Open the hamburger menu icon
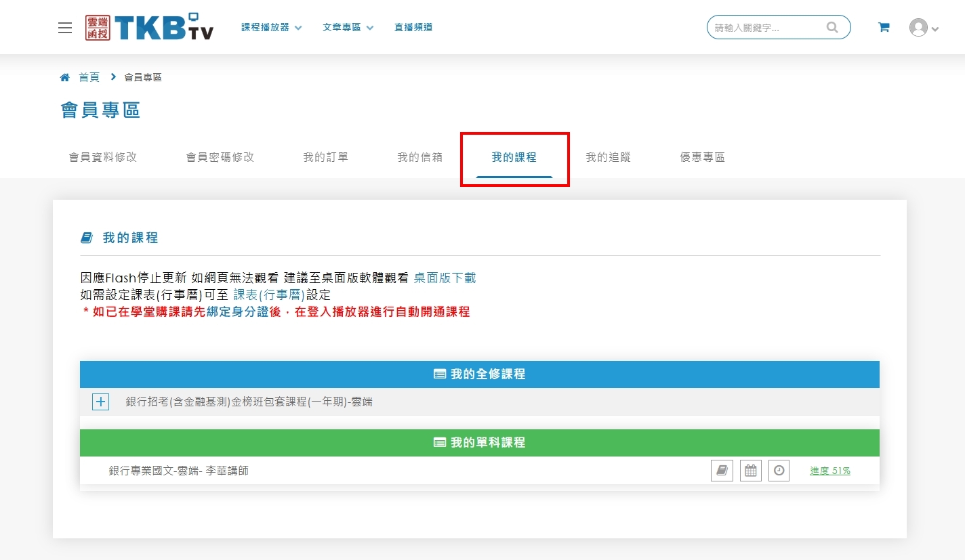Screen dimensions: 965x560 (x=65, y=28)
